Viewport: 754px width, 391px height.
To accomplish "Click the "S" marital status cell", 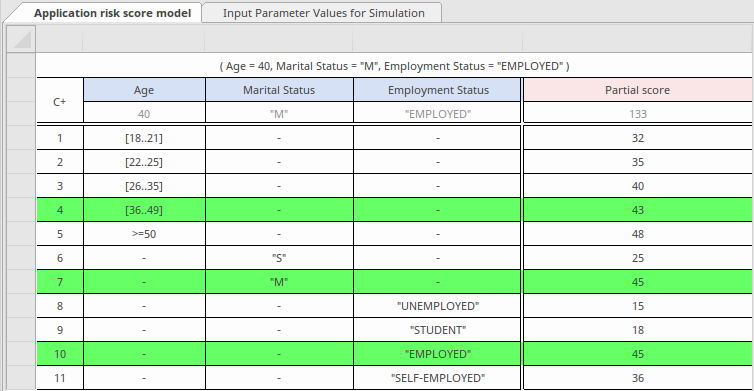I will (x=279, y=258).
